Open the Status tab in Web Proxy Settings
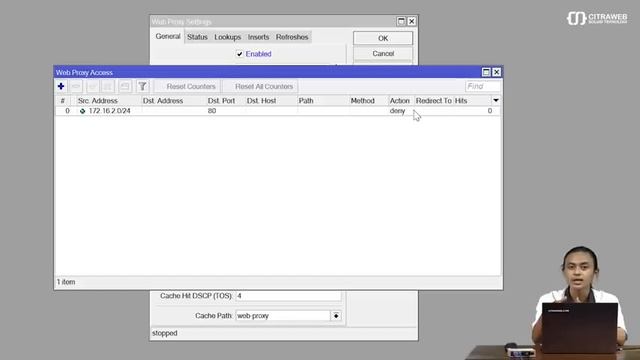The image size is (640, 360). (197, 37)
